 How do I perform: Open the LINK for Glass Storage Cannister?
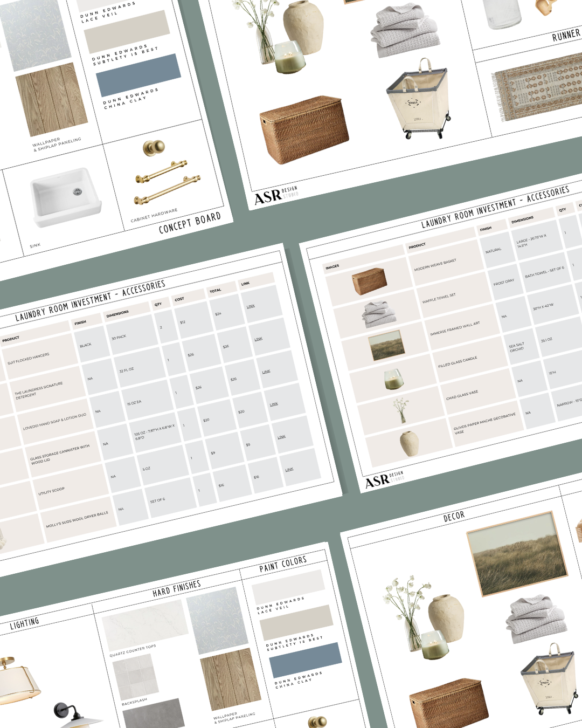coord(274,404)
